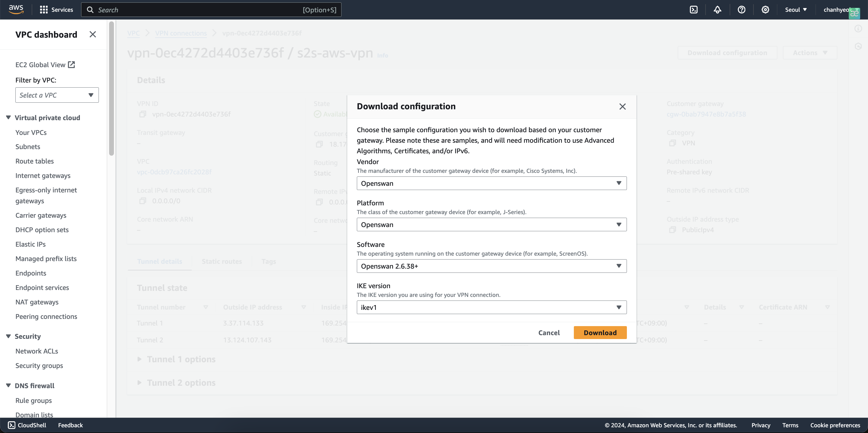Image resolution: width=868 pixels, height=433 pixels.
Task: Close the Download configuration dialog
Action: coord(622,107)
